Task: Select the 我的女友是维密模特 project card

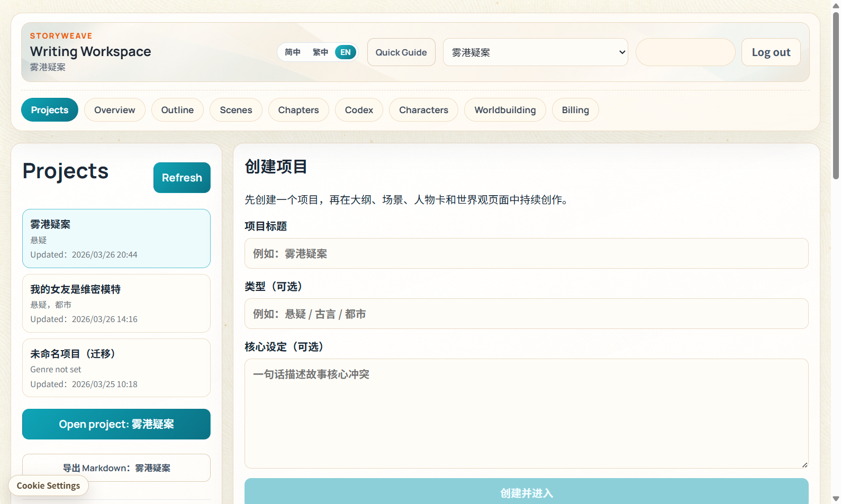Action: 116,303
